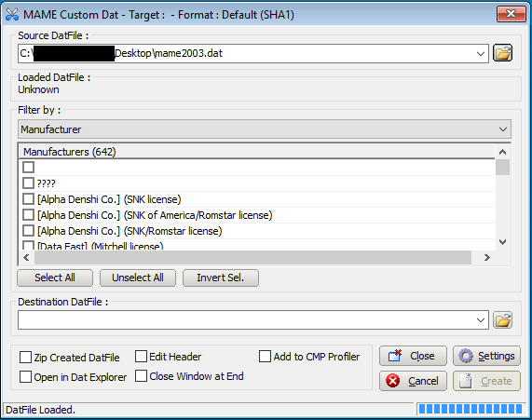Click the horizontal scroll-left arrow
The width and height of the screenshot is (532, 420).
(26, 258)
